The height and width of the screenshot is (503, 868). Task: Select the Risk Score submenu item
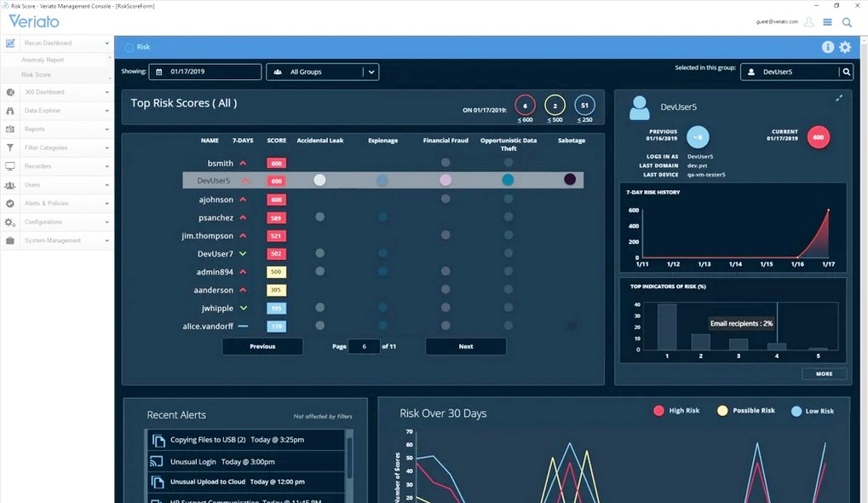pyautogui.click(x=37, y=75)
